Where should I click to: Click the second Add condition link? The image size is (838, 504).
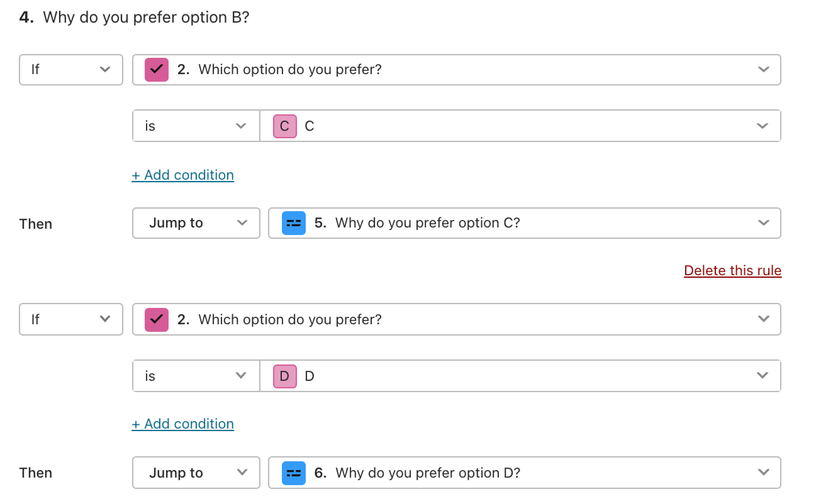(182, 424)
